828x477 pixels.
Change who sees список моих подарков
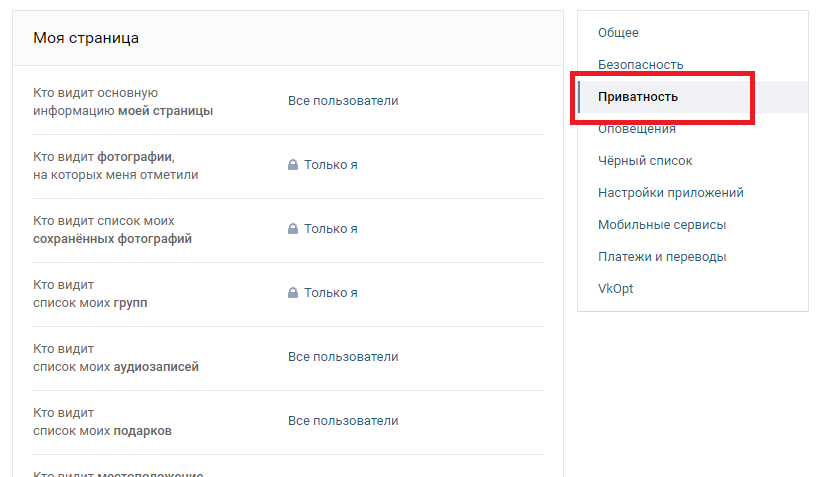click(x=343, y=421)
